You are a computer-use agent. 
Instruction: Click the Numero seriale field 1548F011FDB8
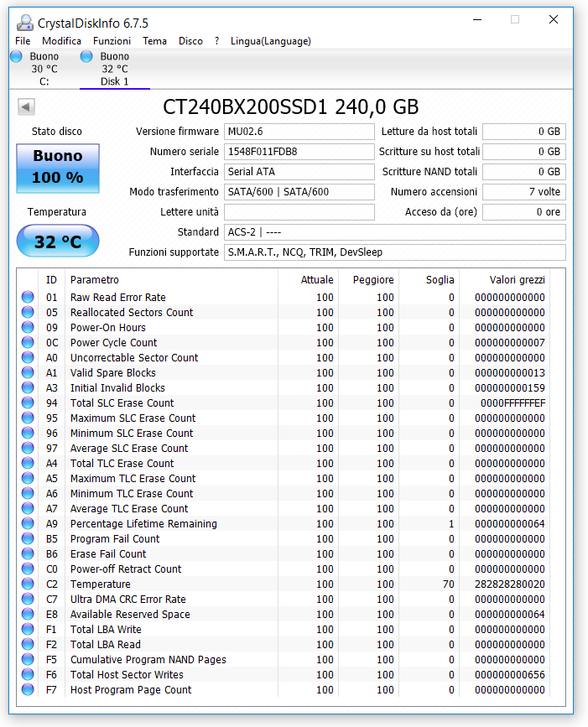[299, 152]
